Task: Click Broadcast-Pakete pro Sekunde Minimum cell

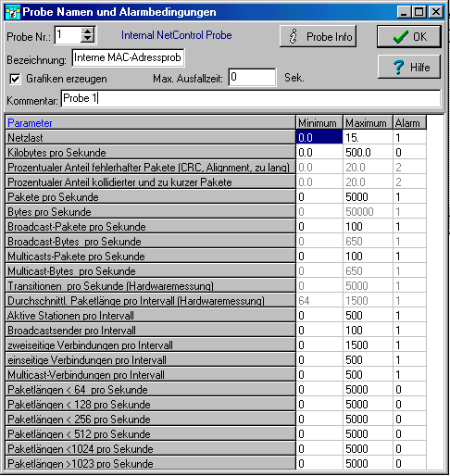Action: [319, 227]
